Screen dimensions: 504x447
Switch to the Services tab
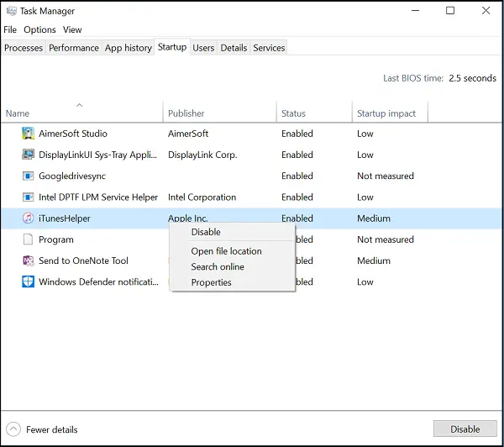point(269,48)
